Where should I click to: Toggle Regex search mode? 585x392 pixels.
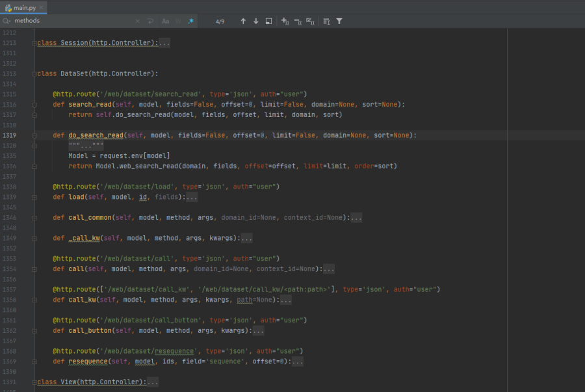[x=190, y=21]
